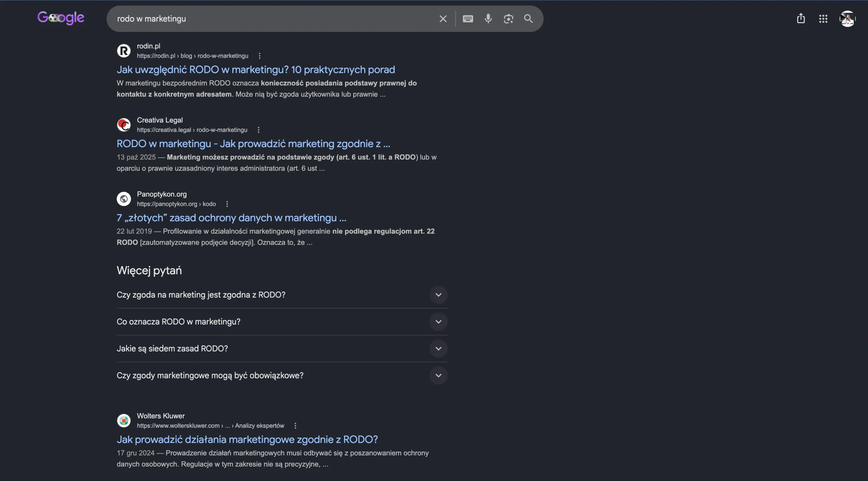The image size is (868, 481).
Task: Start voice search with the microphone icon
Action: coord(488,19)
